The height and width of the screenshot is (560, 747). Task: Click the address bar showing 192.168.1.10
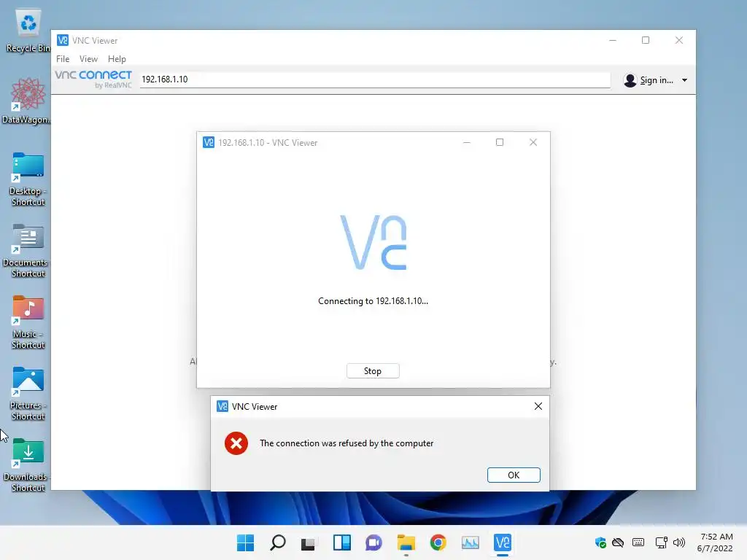pyautogui.click(x=375, y=79)
